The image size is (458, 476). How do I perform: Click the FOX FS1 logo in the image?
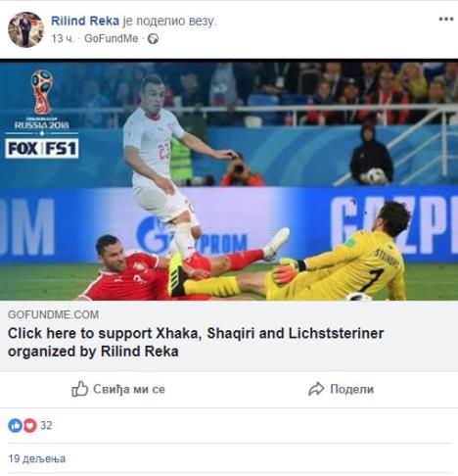tap(42, 149)
